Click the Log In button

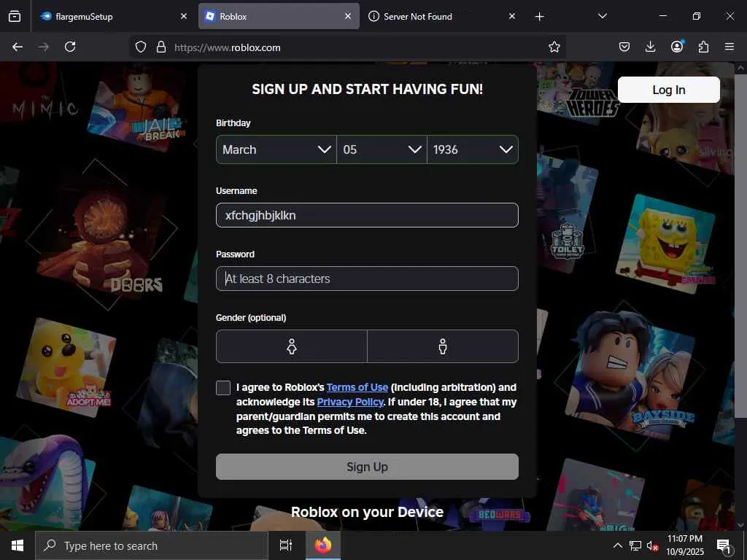[x=668, y=90]
